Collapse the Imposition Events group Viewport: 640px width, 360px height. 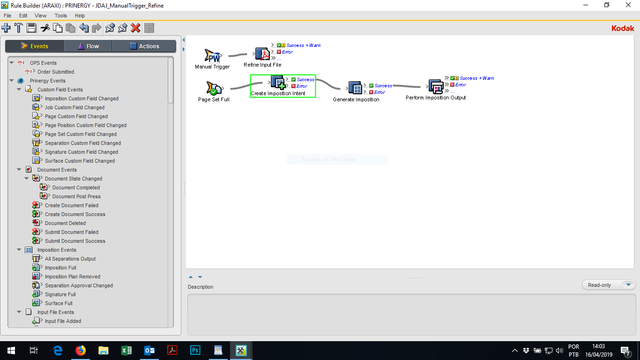pyautogui.click(x=19, y=249)
